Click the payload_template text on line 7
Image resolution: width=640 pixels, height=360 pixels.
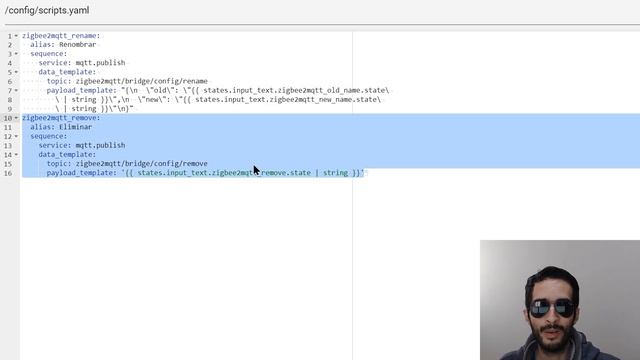click(x=218, y=90)
